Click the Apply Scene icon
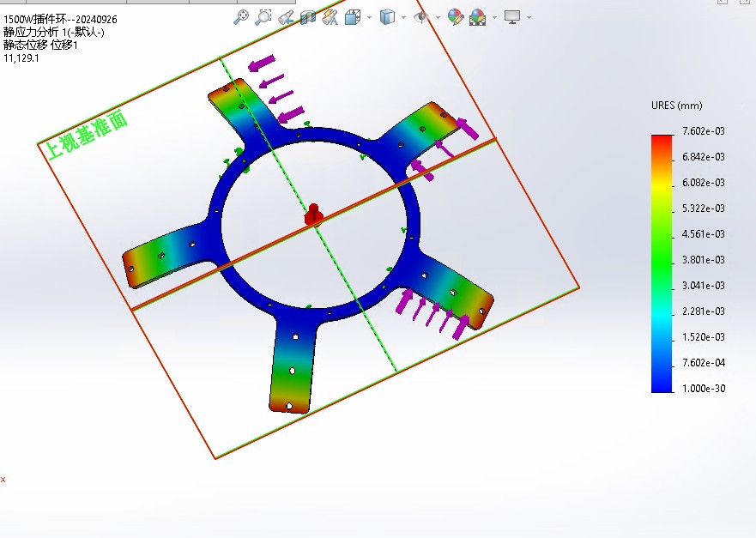 click(x=477, y=17)
